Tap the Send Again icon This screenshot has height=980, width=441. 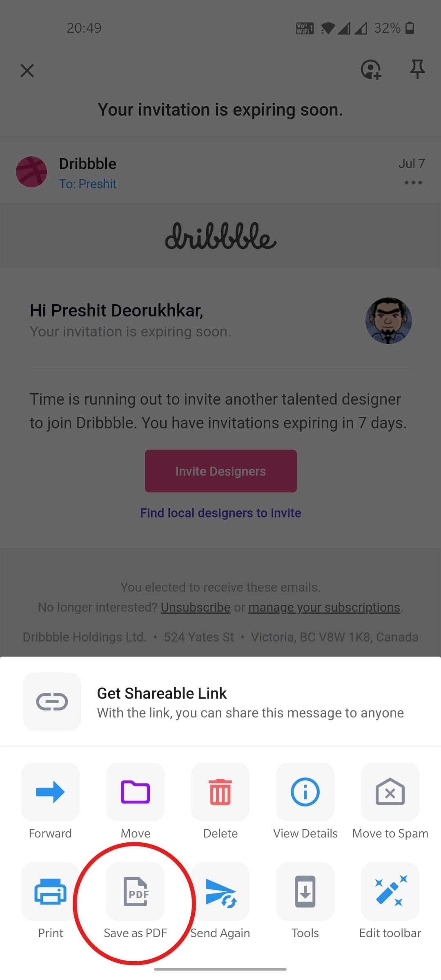coord(220,891)
